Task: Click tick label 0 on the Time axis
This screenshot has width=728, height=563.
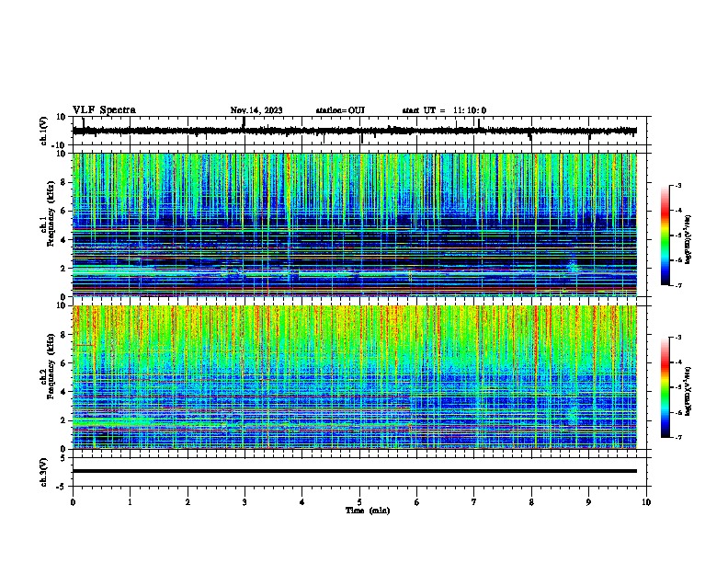Action: (73, 502)
